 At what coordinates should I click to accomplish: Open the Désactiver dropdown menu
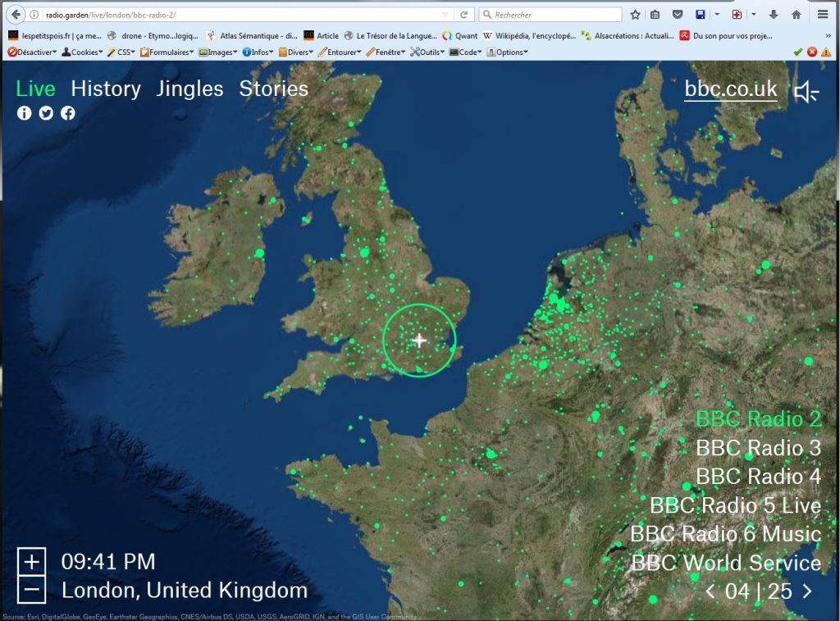click(33, 52)
